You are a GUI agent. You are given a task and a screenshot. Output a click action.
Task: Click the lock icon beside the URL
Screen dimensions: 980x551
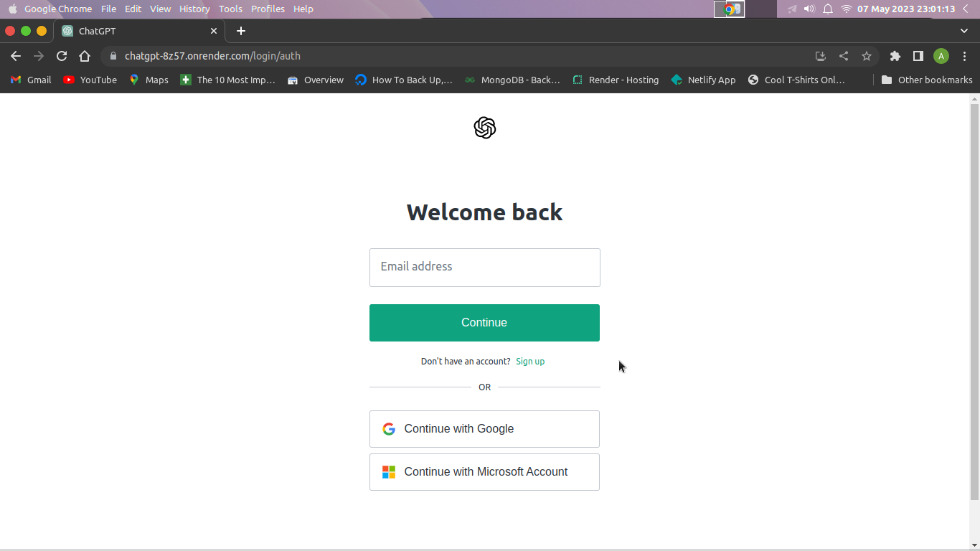click(x=113, y=56)
